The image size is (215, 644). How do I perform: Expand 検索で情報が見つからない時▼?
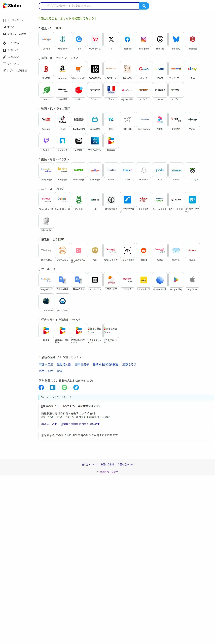pyautogui.click(x=80, y=424)
